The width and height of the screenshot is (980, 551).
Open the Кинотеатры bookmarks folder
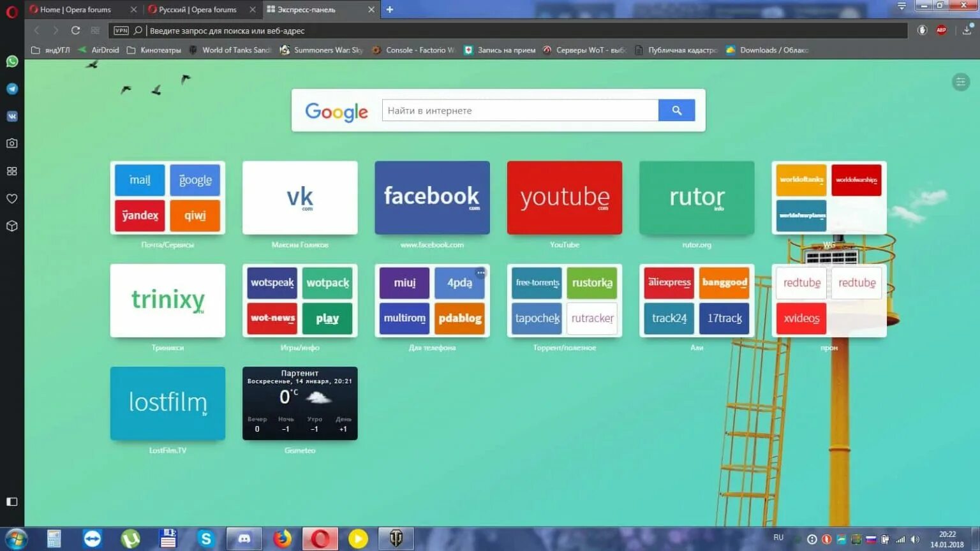[x=154, y=50]
